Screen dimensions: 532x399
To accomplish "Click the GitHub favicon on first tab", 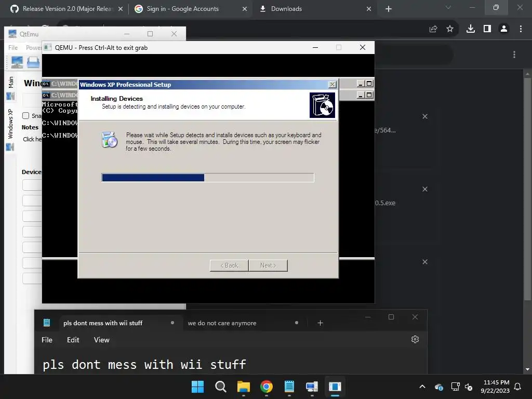I will 15,9.
